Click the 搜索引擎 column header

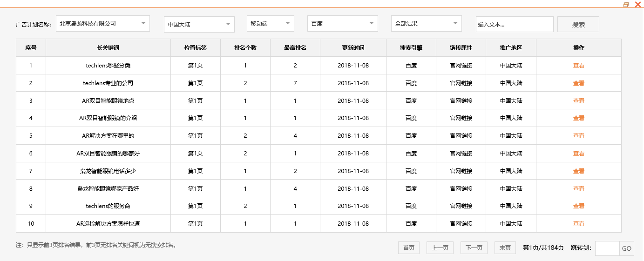[411, 48]
